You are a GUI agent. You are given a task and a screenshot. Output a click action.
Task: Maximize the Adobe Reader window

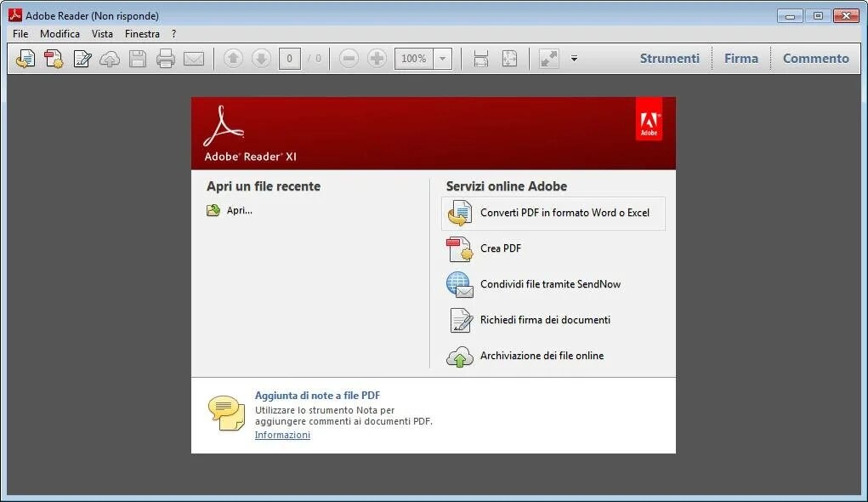(x=818, y=16)
